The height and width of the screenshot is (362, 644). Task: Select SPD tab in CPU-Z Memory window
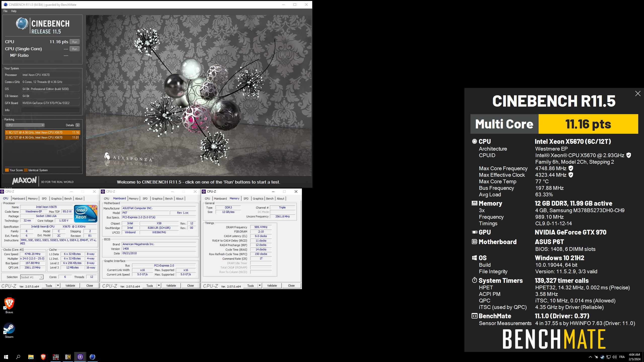click(x=246, y=199)
